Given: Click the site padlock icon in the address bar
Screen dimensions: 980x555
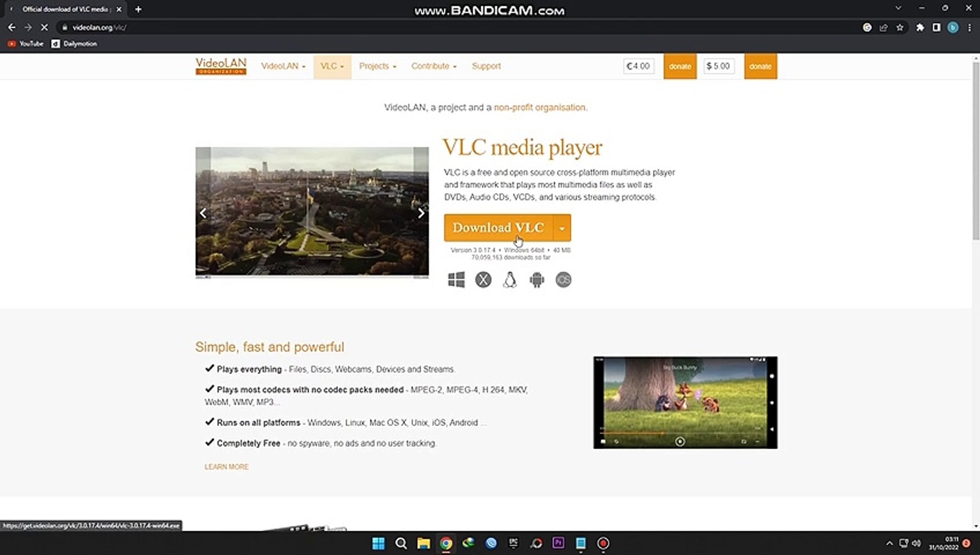Looking at the screenshot, I should pyautogui.click(x=65, y=27).
